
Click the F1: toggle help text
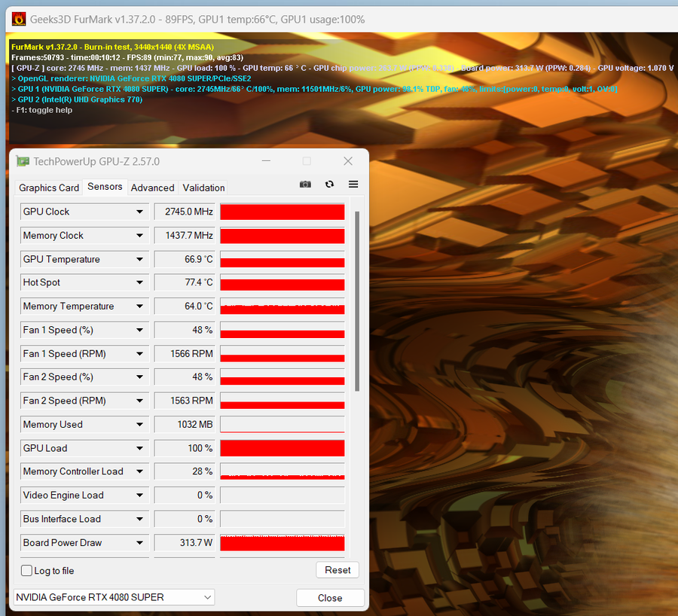click(x=42, y=110)
